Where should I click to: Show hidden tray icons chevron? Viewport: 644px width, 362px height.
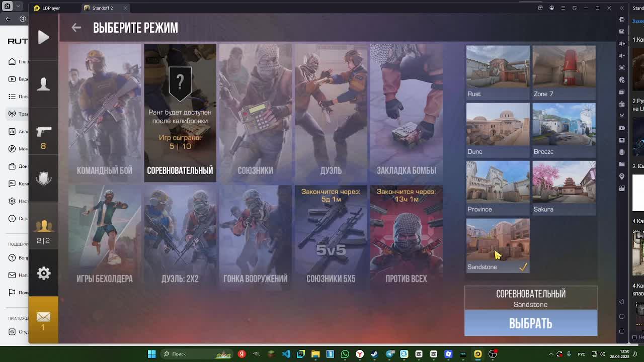551,354
